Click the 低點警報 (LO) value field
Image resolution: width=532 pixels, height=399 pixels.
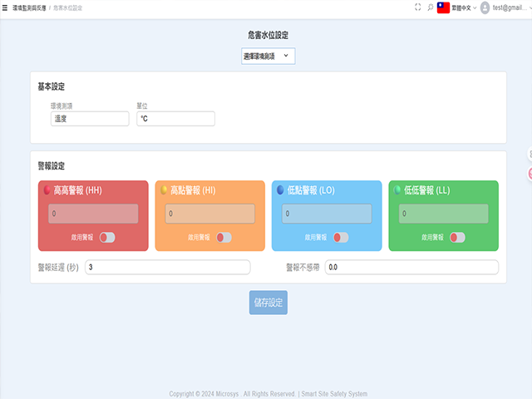pyautogui.click(x=326, y=214)
